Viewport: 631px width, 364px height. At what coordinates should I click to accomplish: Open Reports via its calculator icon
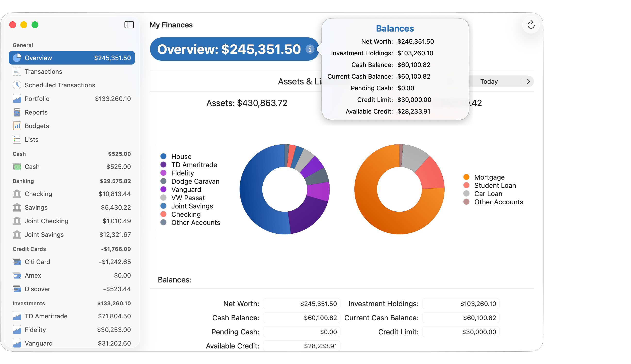[x=17, y=112]
